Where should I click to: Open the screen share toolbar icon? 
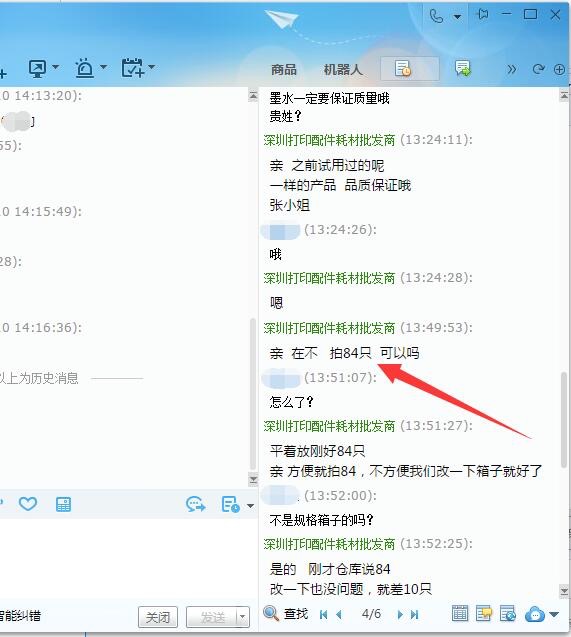click(37, 69)
